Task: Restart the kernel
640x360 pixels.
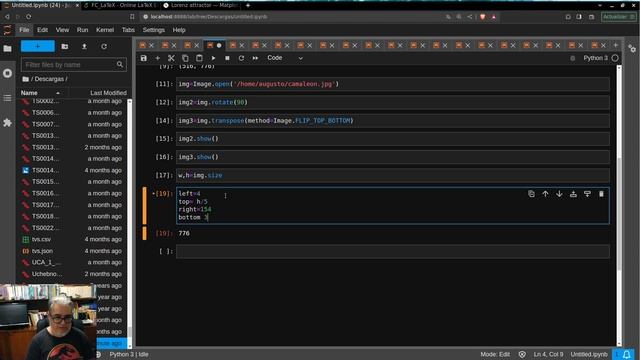Action: click(x=241, y=58)
